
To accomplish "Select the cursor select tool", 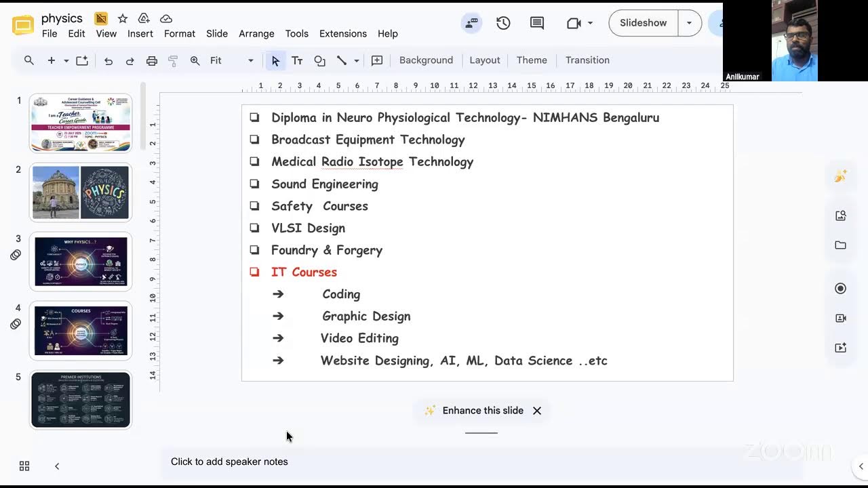I will point(275,60).
